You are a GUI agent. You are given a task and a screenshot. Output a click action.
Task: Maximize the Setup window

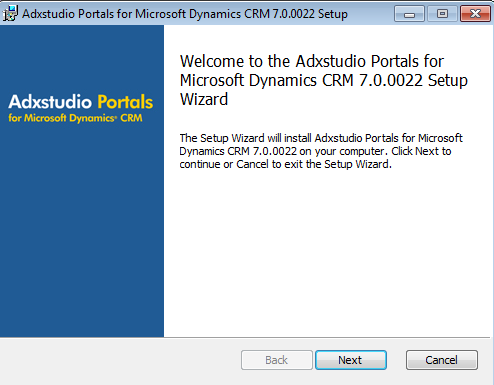[x=442, y=14]
